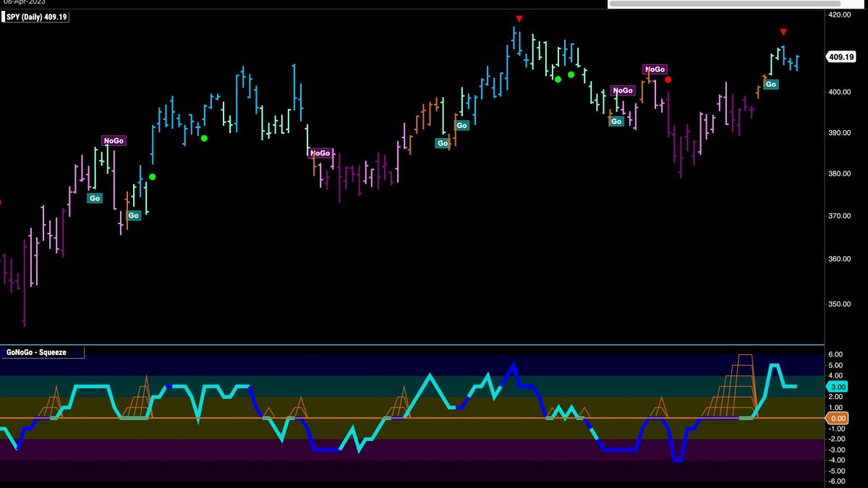This screenshot has width=868, height=488.
Task: Click the 400.00 price axis label
Action: [x=841, y=92]
